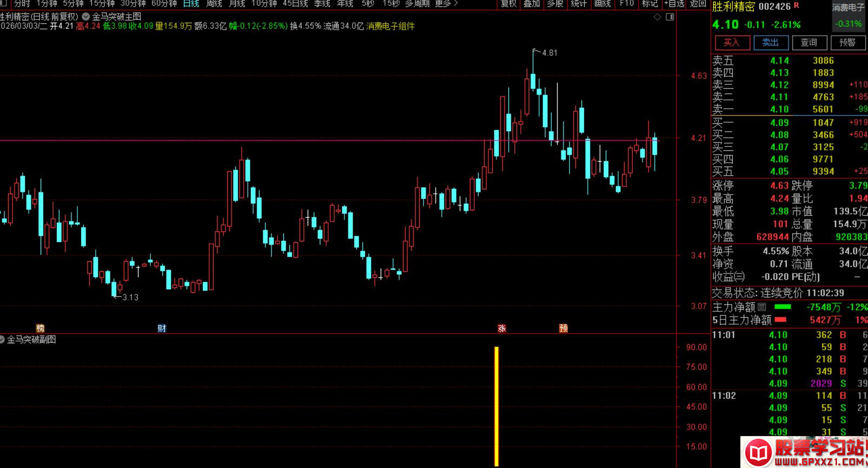Open the detail icon beside 主力净额

(762, 307)
